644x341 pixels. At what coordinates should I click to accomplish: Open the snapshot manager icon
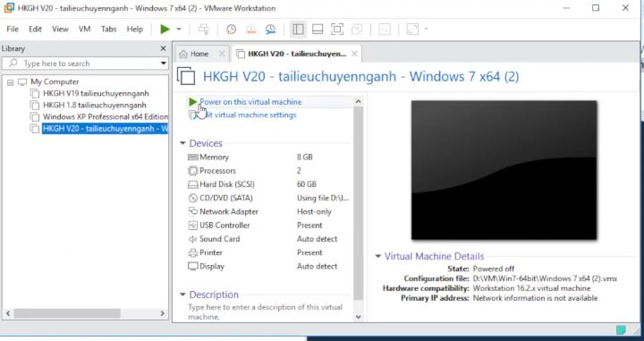271,30
